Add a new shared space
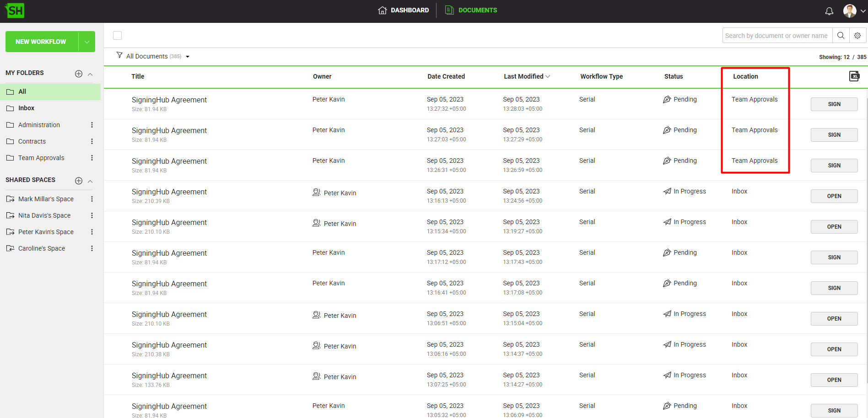This screenshot has height=418, width=868. coord(79,181)
